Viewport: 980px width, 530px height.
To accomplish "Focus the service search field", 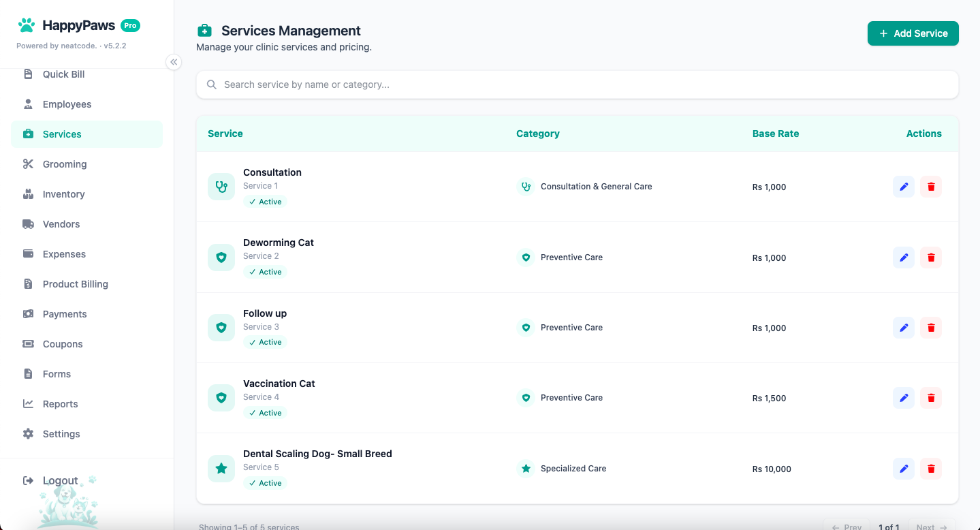I will pos(577,84).
